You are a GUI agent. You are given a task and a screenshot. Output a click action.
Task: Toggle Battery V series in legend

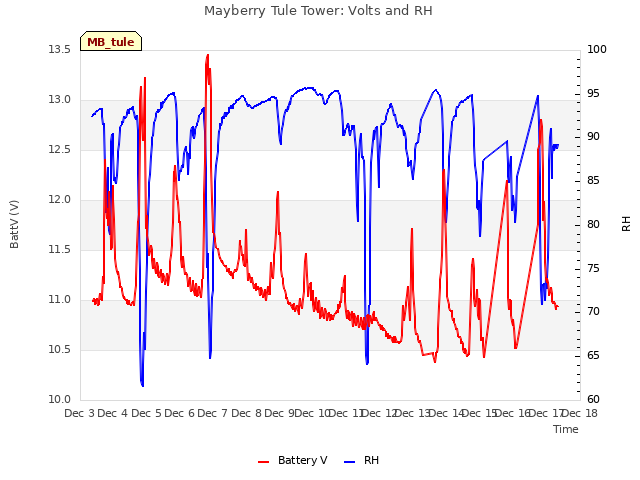coord(292,460)
